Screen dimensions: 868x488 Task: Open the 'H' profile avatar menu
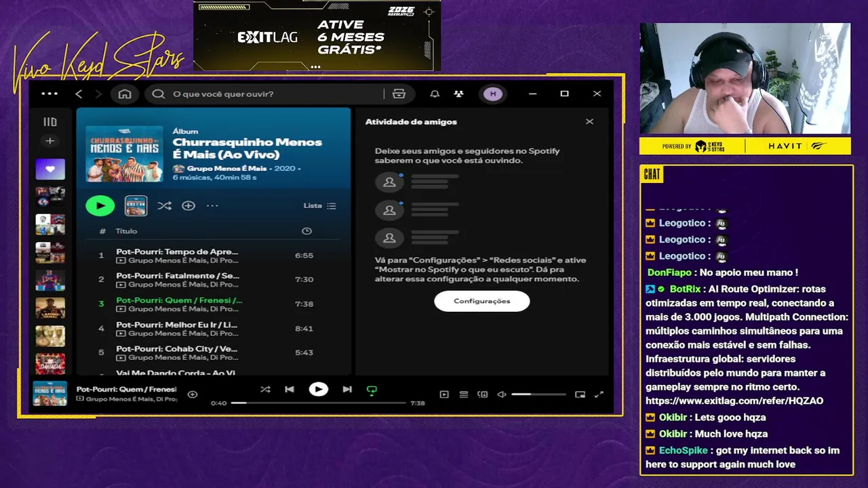pos(493,94)
